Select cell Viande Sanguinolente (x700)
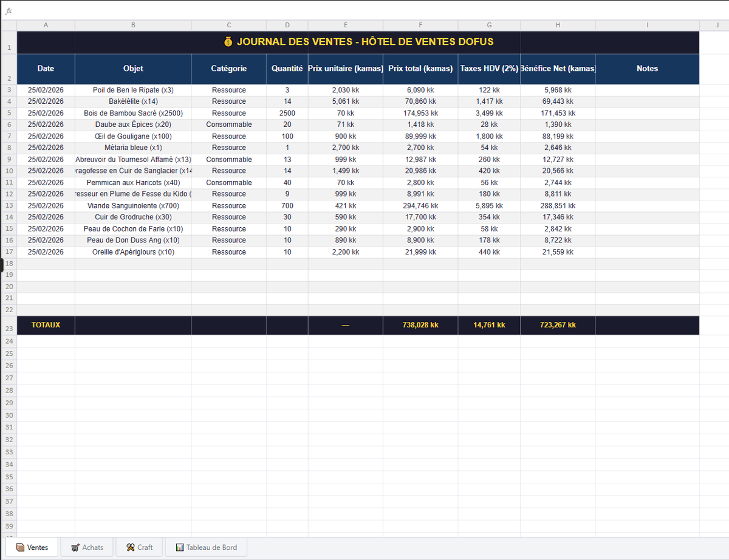 point(133,206)
